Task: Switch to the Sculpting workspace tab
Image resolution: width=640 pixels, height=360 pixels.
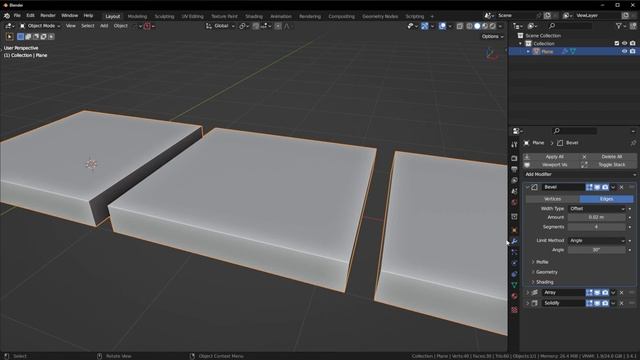Action: (x=164, y=16)
